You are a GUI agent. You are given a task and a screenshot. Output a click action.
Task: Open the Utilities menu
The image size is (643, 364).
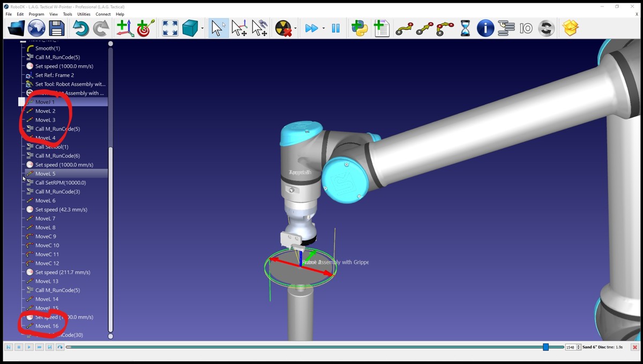point(84,14)
